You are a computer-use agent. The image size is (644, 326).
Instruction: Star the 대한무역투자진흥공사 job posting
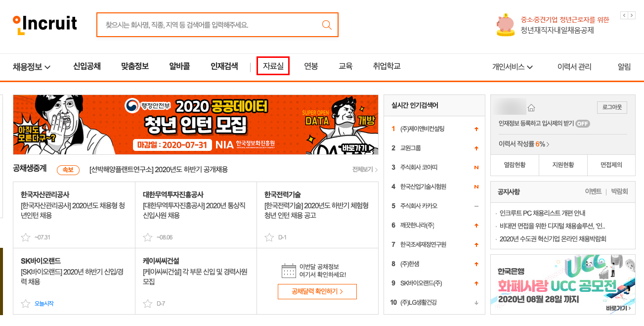point(147,237)
